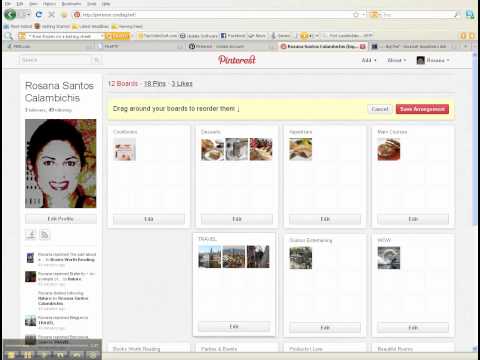Switch to the first browser tab
The image size is (480, 360).
click(48, 46)
